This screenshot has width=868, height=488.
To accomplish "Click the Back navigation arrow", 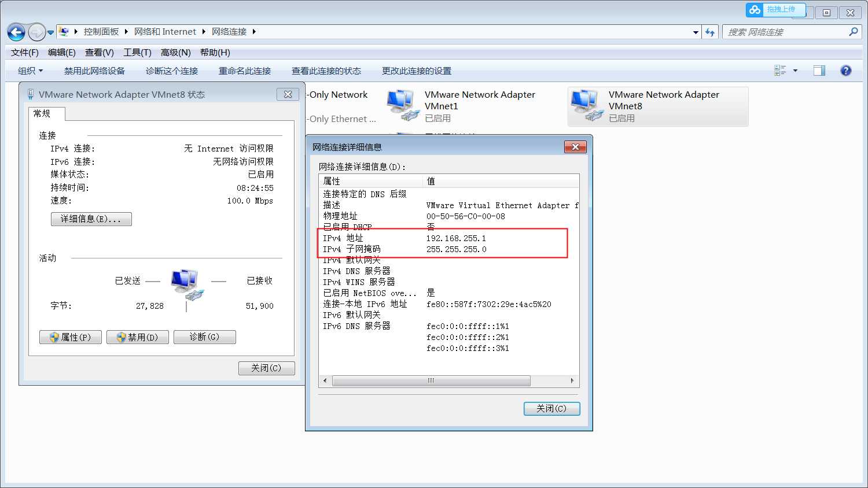I will tap(16, 32).
